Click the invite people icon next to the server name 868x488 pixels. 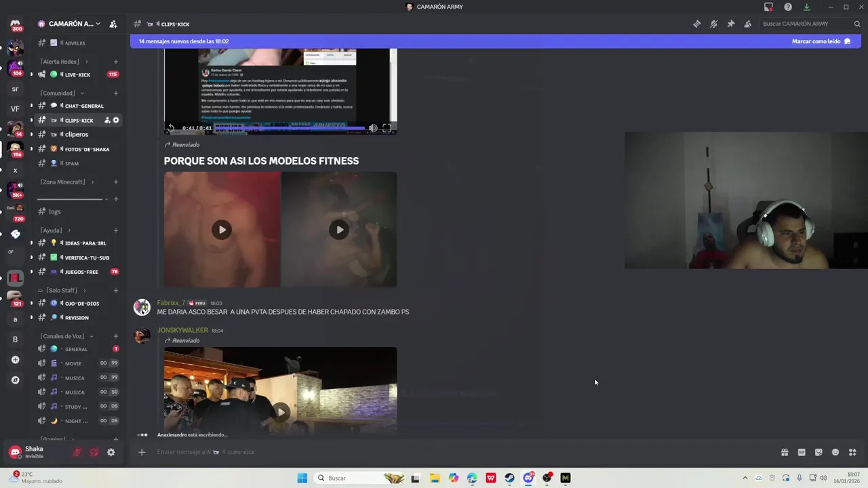113,24
